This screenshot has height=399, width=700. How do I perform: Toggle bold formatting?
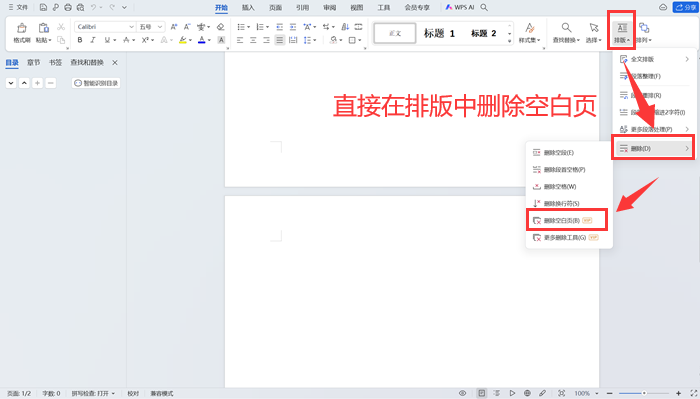pos(80,40)
